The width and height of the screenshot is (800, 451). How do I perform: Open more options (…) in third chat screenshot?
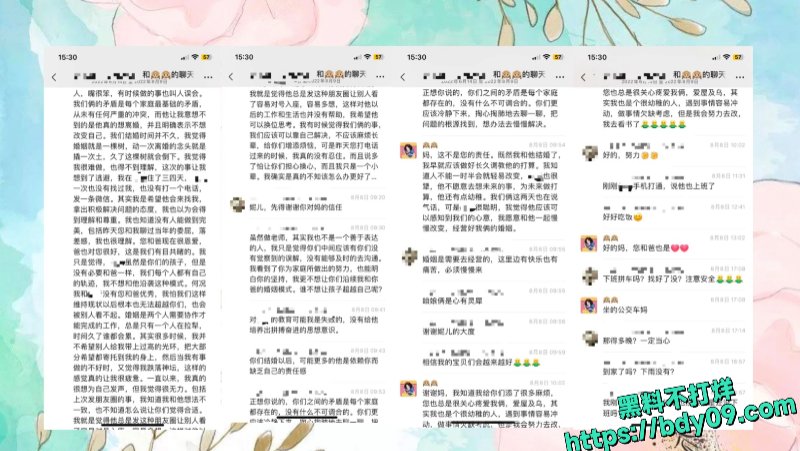[x=560, y=77]
